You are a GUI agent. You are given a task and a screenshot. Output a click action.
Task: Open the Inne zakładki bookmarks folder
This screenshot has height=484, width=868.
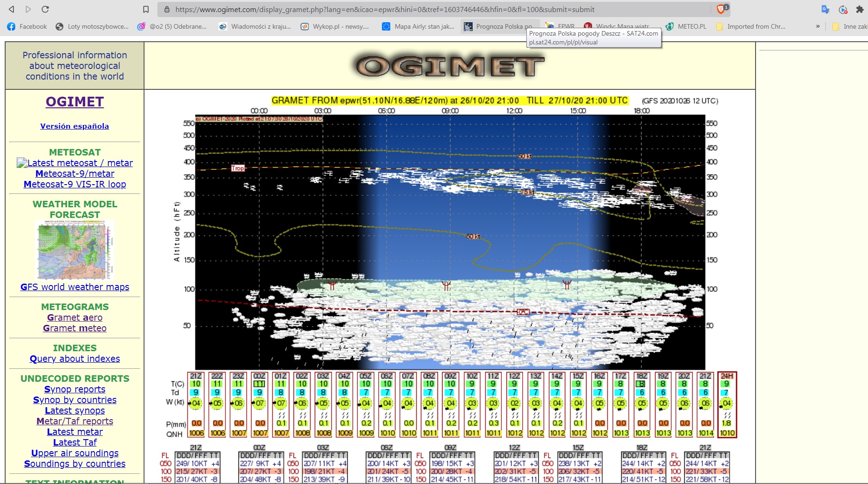[849, 26]
